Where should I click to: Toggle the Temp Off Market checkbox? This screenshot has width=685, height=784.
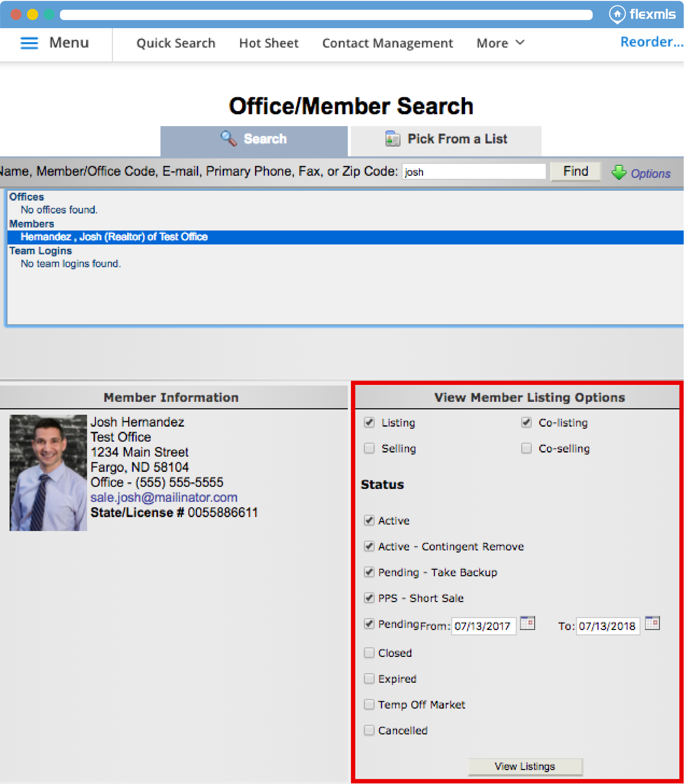(369, 704)
